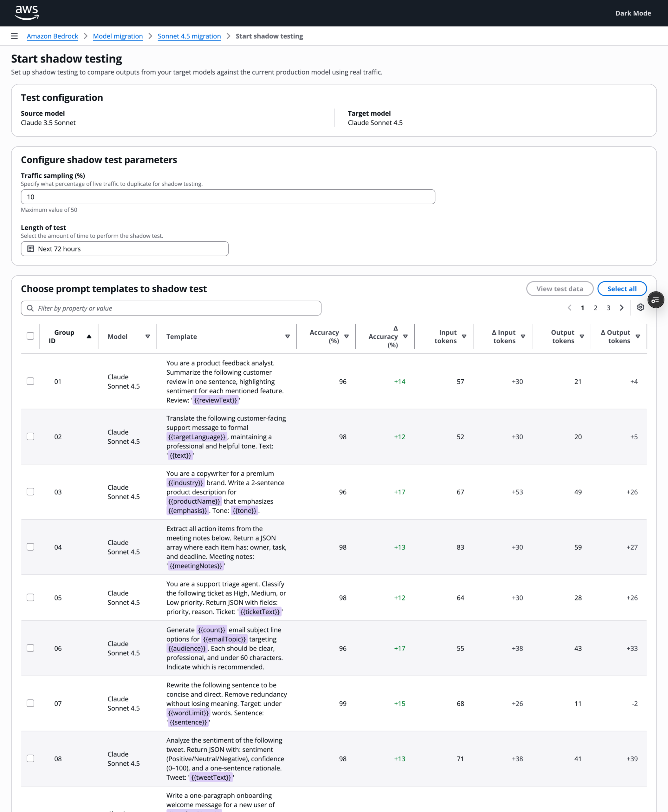Go to page 2 of templates

pyautogui.click(x=595, y=308)
